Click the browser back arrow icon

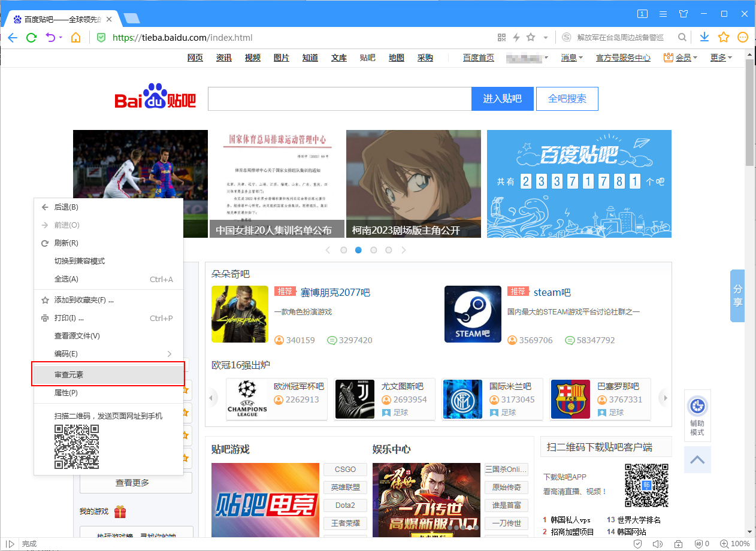[13, 38]
